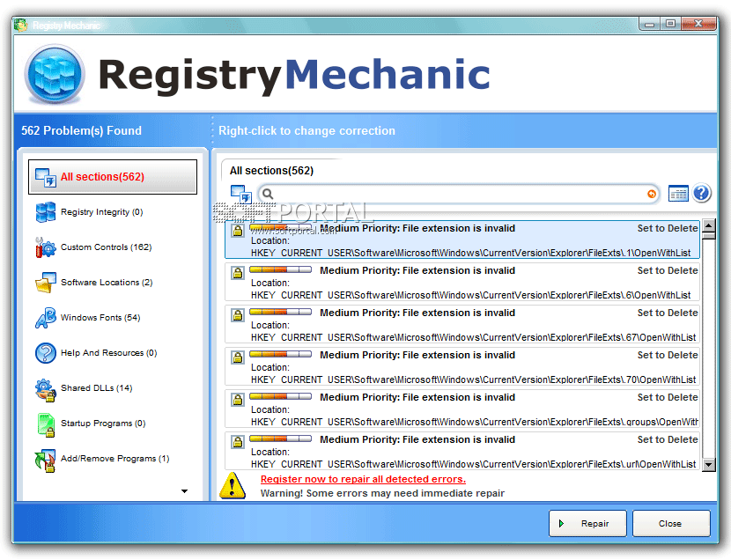Click Set to Delete on the FileExts\.70 entry
This screenshot has height=560, width=731.
668,355
